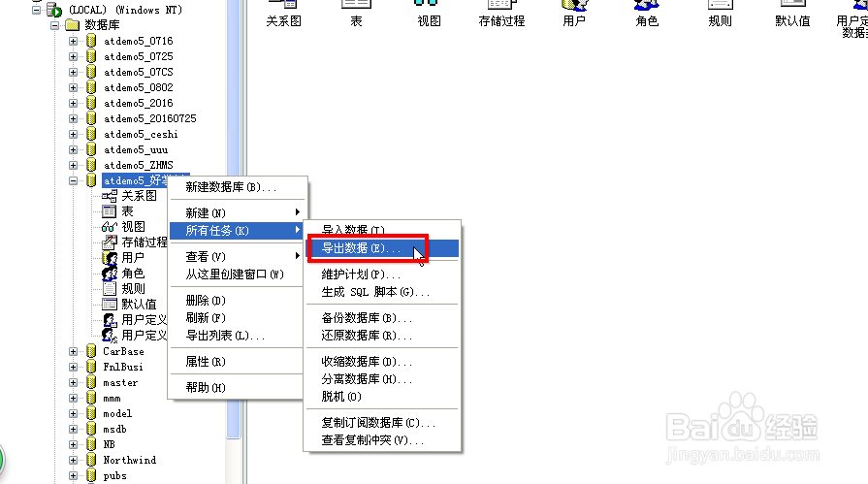868x484 pixels.
Task: Expand the atdemo5_0716 database node
Action: click(73, 41)
